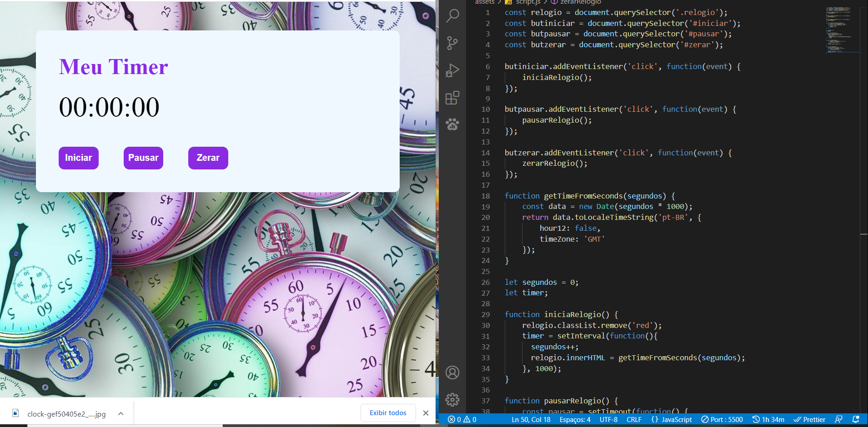Click '.relogio' selector string on line 1
The height and width of the screenshot is (427, 868).
(x=697, y=12)
